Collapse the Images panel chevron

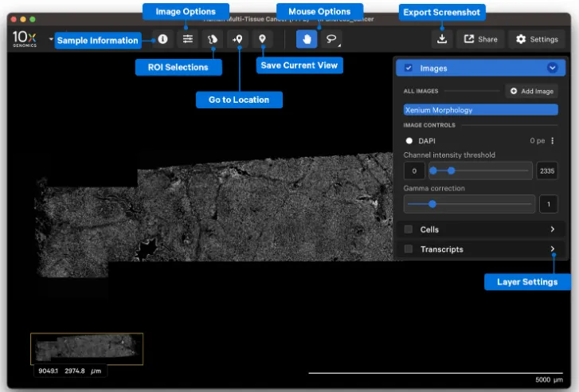552,69
